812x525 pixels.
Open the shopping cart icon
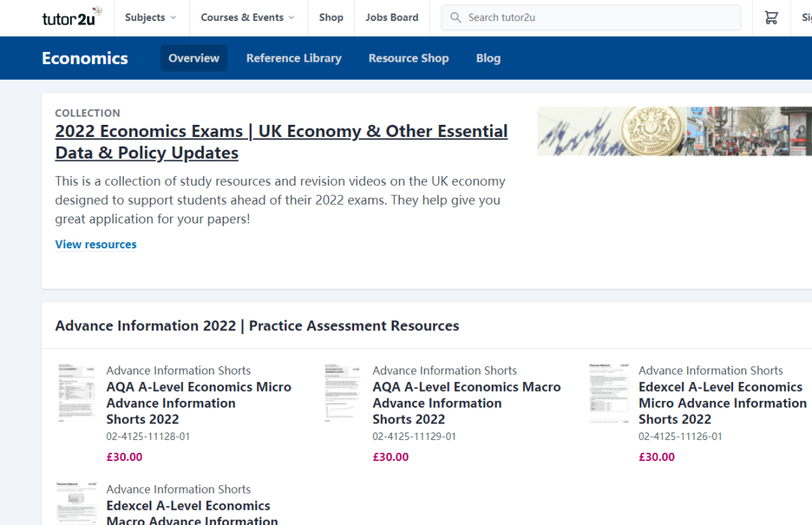(771, 17)
